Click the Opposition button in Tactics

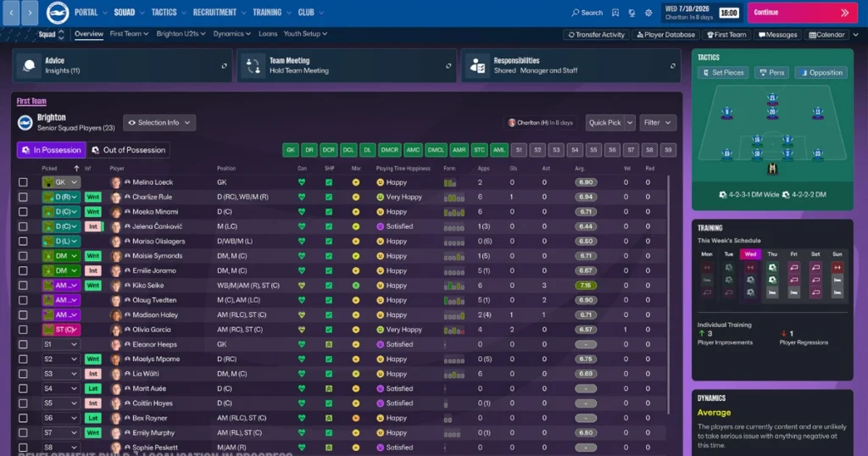tap(821, 73)
